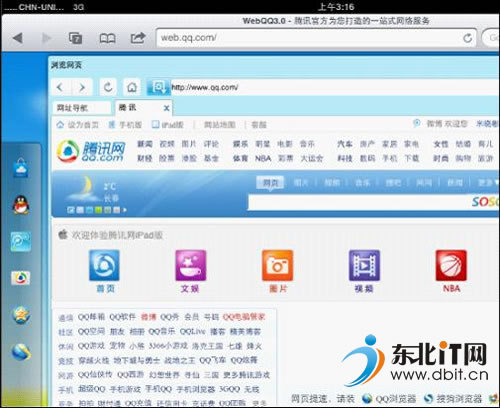This screenshot has height=408, width=500.
Task: Open the 更多腾讯游戏 link
Action: [247, 375]
